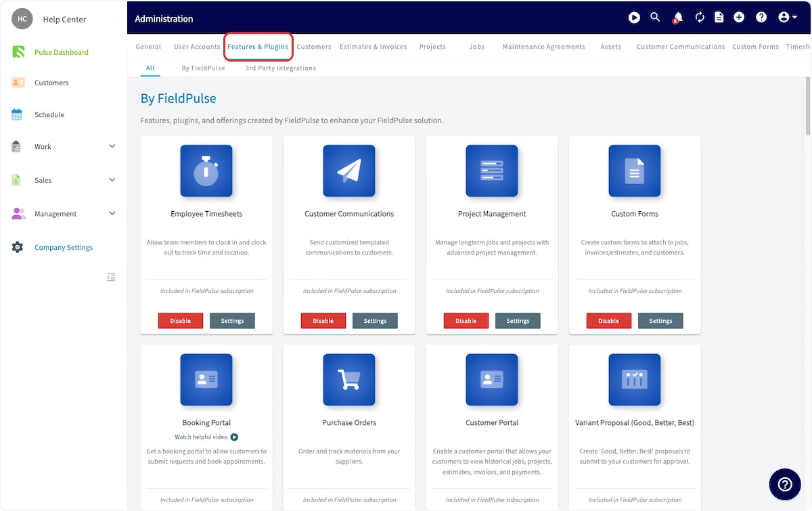The height and width of the screenshot is (511, 812).
Task: Show 3rd Party Integrations sub-tab
Action: 281,68
